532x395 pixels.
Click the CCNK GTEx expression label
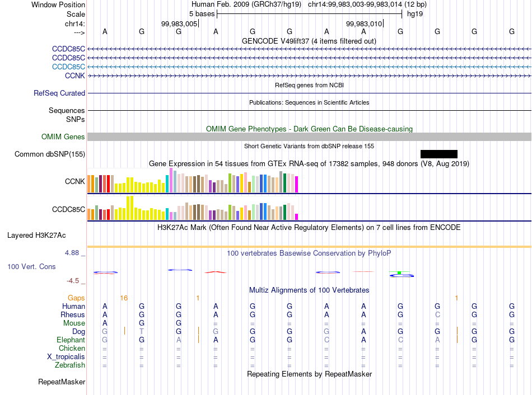point(75,181)
